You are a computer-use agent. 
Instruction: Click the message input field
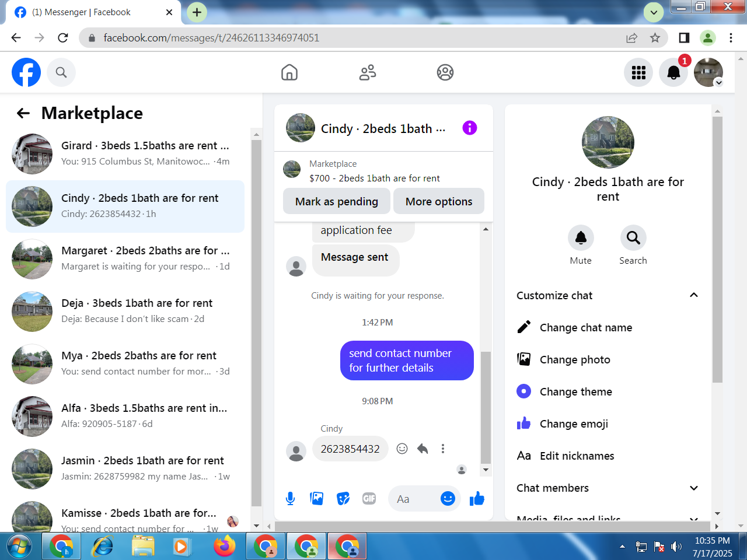pos(416,499)
